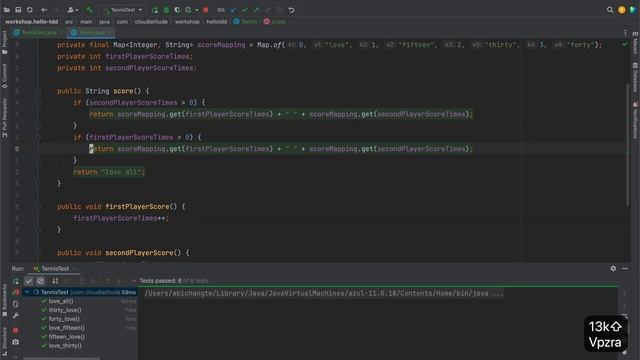
Task: Run with coverage shield icon
Action: [177, 10]
